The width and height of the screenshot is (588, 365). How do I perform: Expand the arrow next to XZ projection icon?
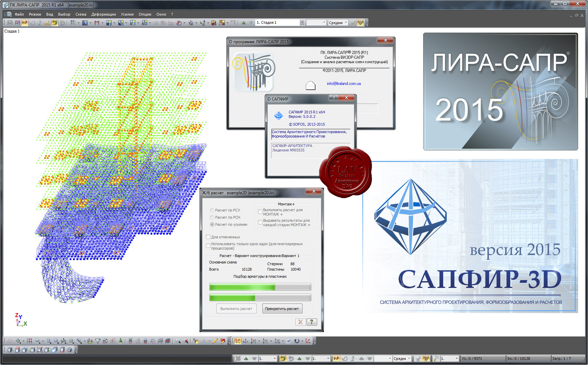(x=259, y=341)
